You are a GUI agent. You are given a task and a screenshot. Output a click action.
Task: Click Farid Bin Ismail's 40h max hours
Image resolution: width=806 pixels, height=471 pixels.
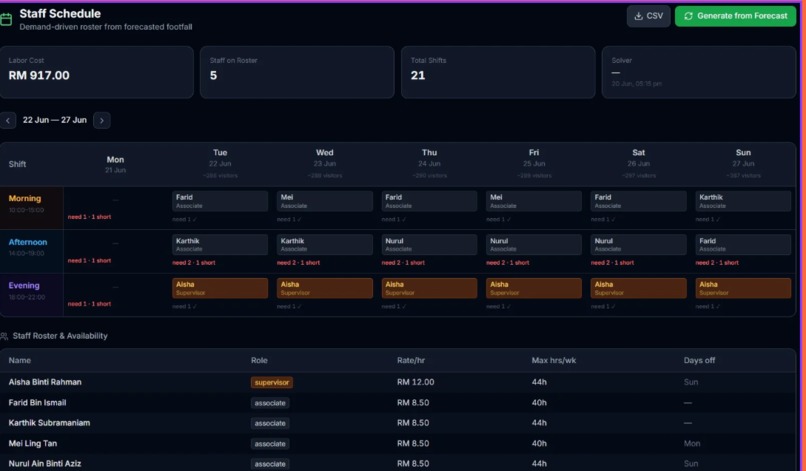tap(539, 403)
